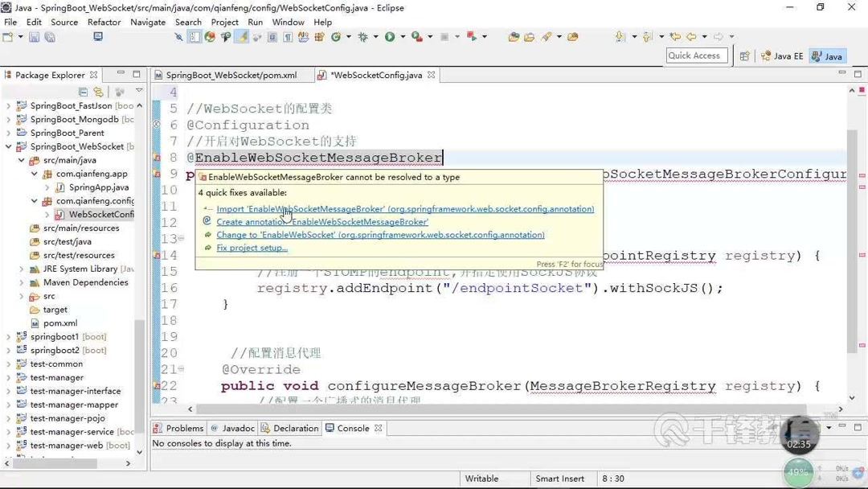Toggle the Link with Editor icon in Package Explorer

point(99,91)
